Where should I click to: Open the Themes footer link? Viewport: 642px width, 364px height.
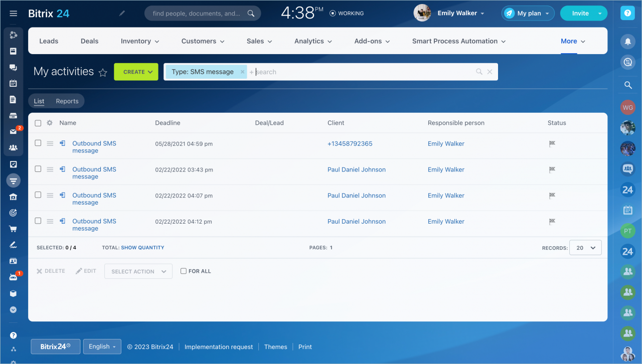point(276,347)
